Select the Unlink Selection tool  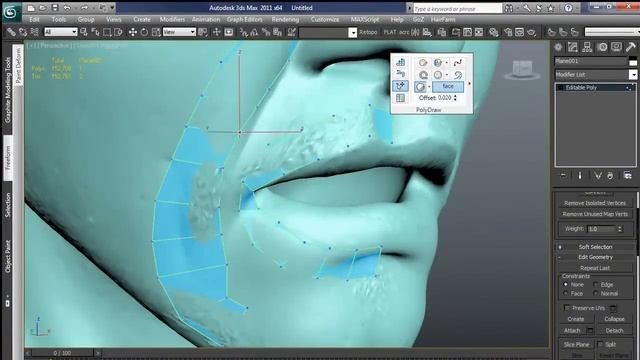point(23,32)
